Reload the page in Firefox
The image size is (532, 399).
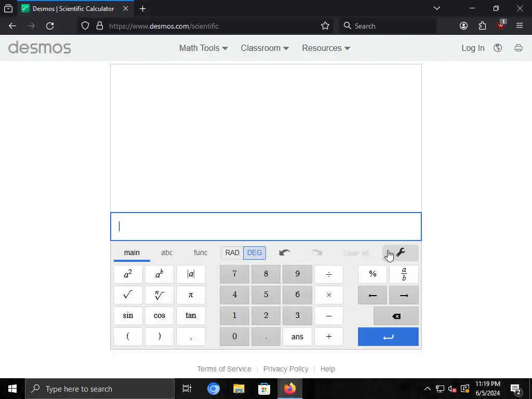pos(50,26)
